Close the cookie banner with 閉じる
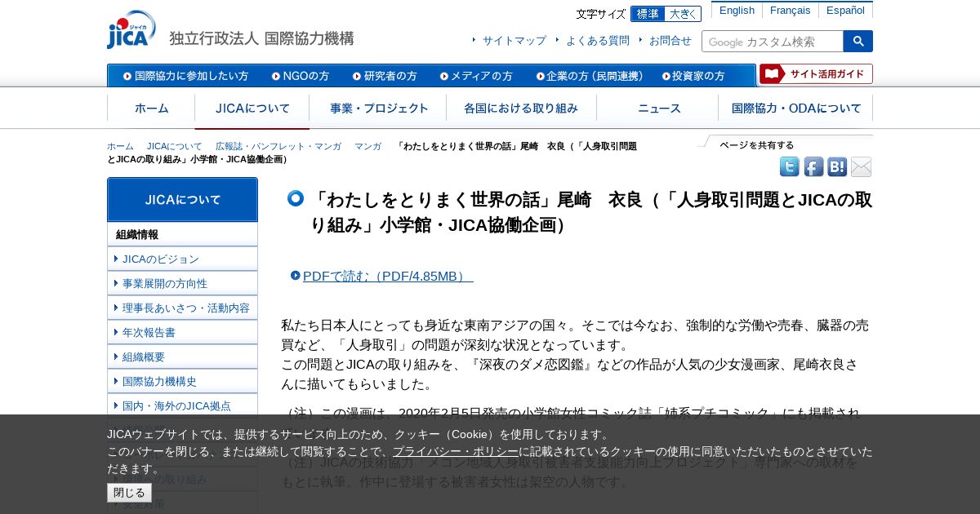Viewport: 980px width, 514px height. point(129,493)
